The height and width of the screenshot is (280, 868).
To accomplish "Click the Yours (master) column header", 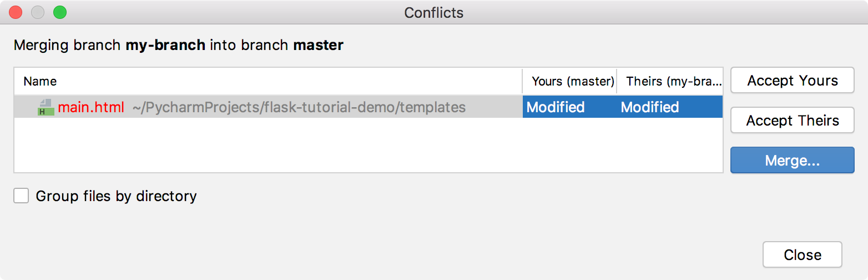I will tap(572, 82).
